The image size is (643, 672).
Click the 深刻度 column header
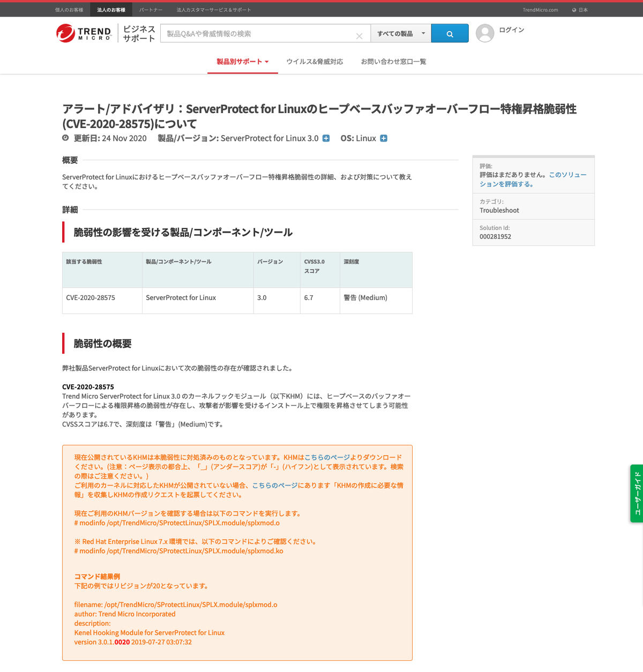point(376,270)
